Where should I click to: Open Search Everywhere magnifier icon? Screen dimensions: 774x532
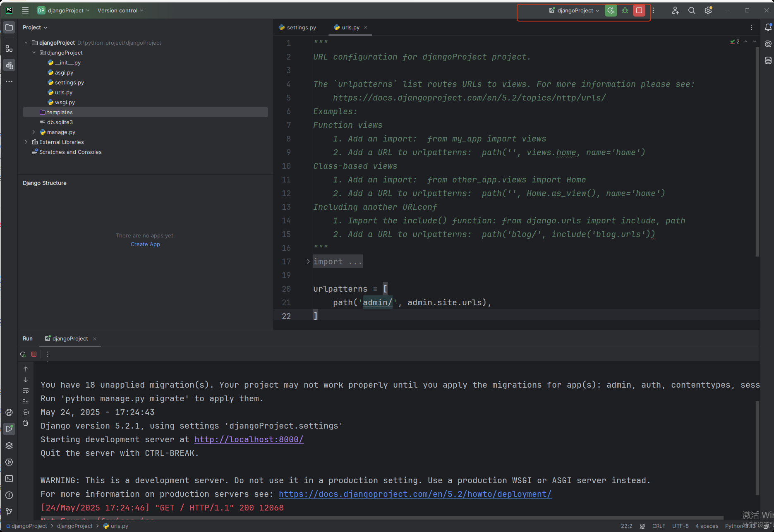click(692, 11)
